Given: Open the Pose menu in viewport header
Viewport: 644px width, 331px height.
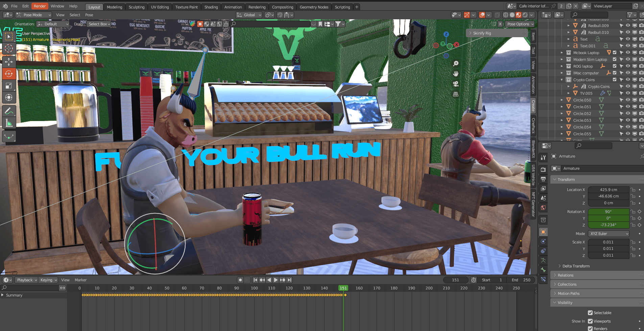Looking at the screenshot, I should 89,15.
